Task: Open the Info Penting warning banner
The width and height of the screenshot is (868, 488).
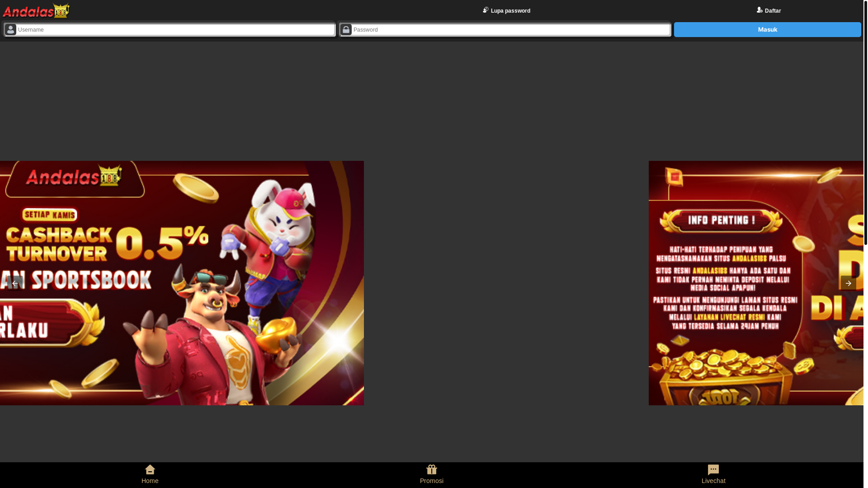Action: 756,283
